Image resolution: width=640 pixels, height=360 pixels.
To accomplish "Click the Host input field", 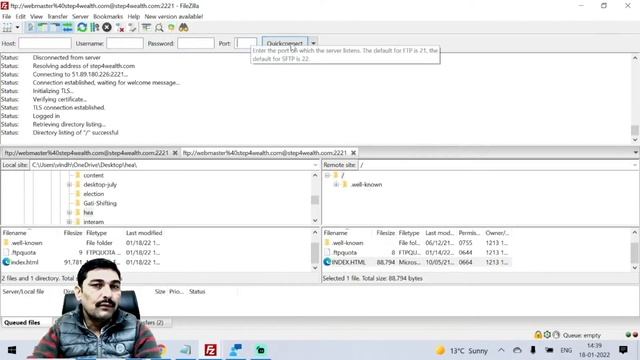I will click(x=45, y=43).
